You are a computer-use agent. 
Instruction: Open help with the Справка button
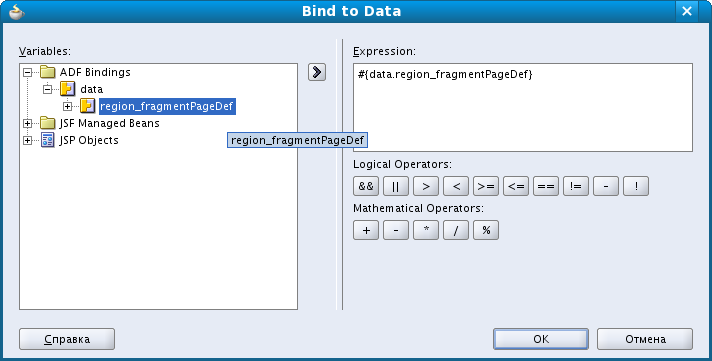[67, 339]
